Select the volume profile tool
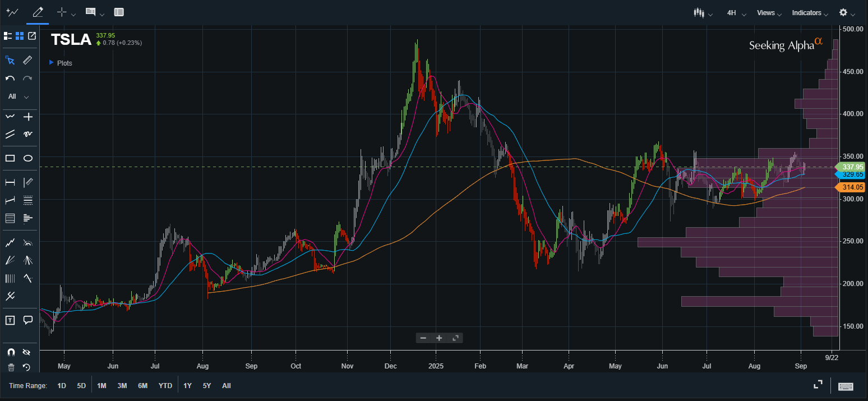868x401 pixels. [27, 218]
